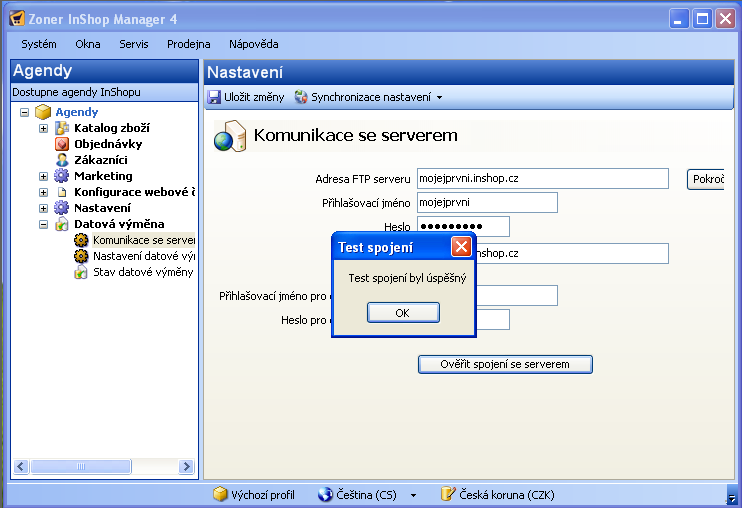Viewport: 742px width, 508px height.
Task: Select Stav datové výměny tree item
Action: 143,272
